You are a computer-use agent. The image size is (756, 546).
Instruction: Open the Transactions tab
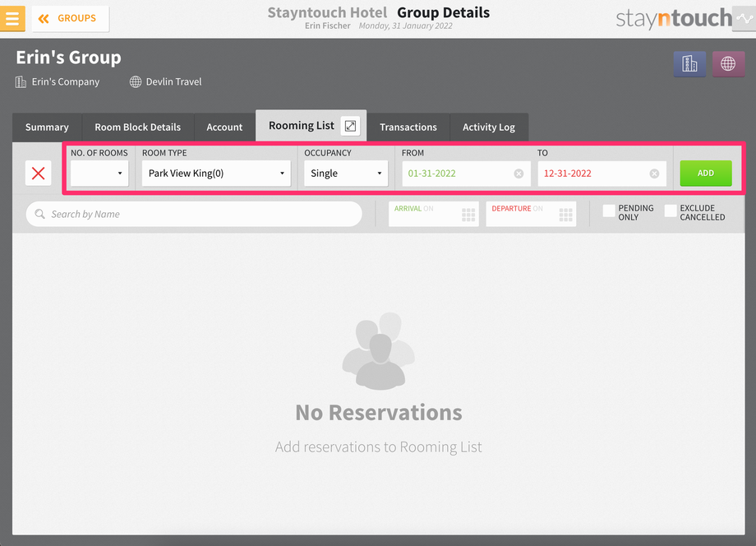(x=408, y=127)
